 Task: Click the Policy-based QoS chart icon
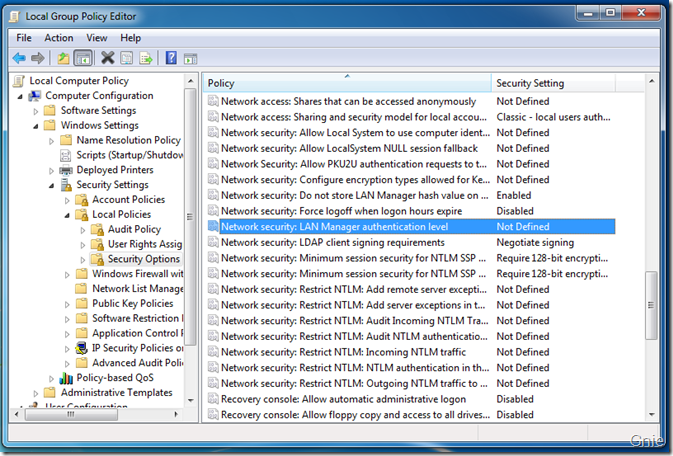(x=66, y=378)
